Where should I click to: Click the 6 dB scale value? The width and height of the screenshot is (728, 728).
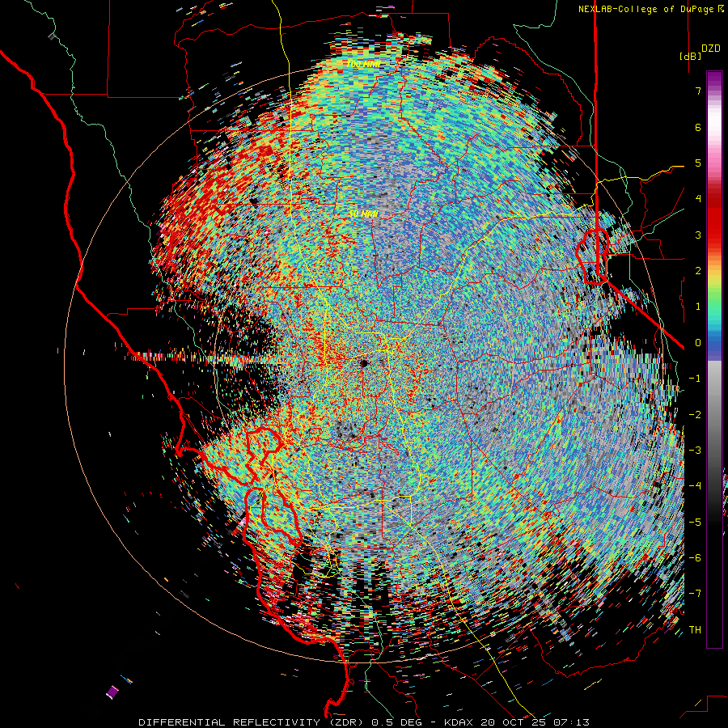click(698, 127)
